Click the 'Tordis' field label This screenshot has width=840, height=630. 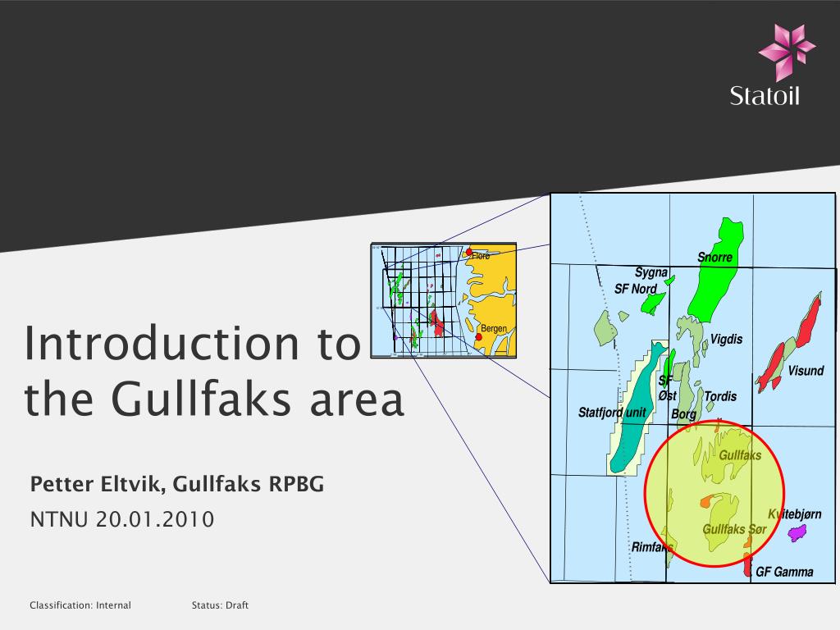(720, 396)
